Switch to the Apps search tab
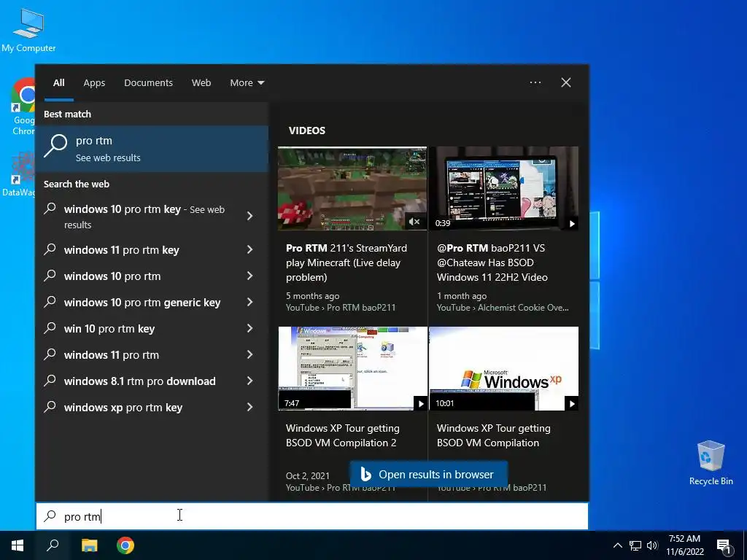The image size is (747, 560). click(x=94, y=83)
